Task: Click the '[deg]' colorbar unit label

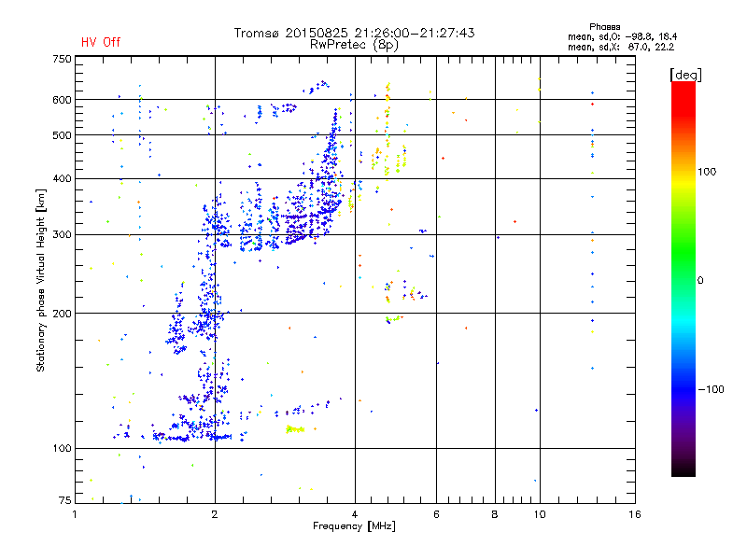Action: (685, 75)
